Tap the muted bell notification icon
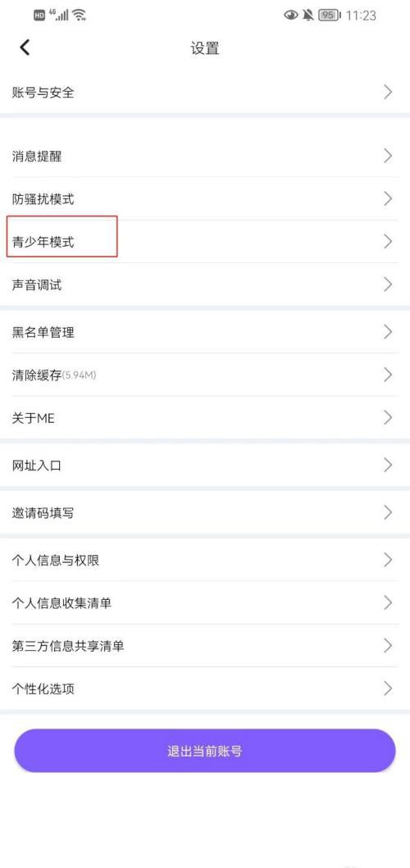Viewport: 410px width, 868px height. click(308, 15)
